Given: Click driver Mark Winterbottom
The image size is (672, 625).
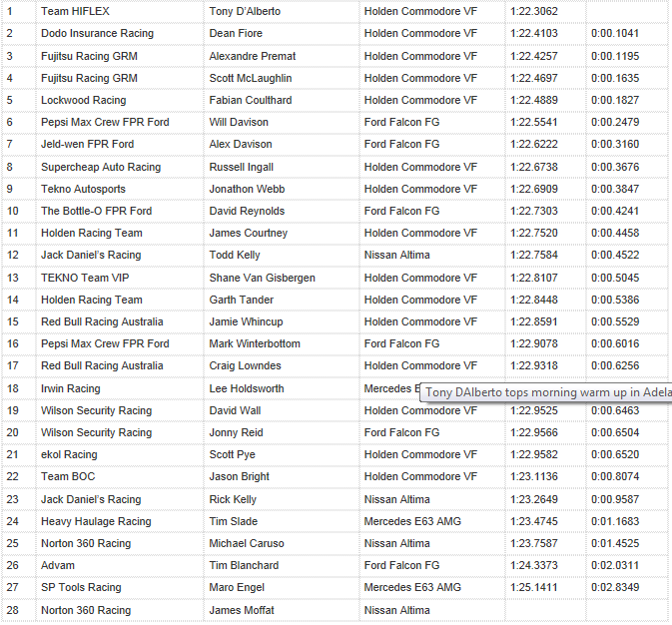Looking at the screenshot, I should click(255, 343).
